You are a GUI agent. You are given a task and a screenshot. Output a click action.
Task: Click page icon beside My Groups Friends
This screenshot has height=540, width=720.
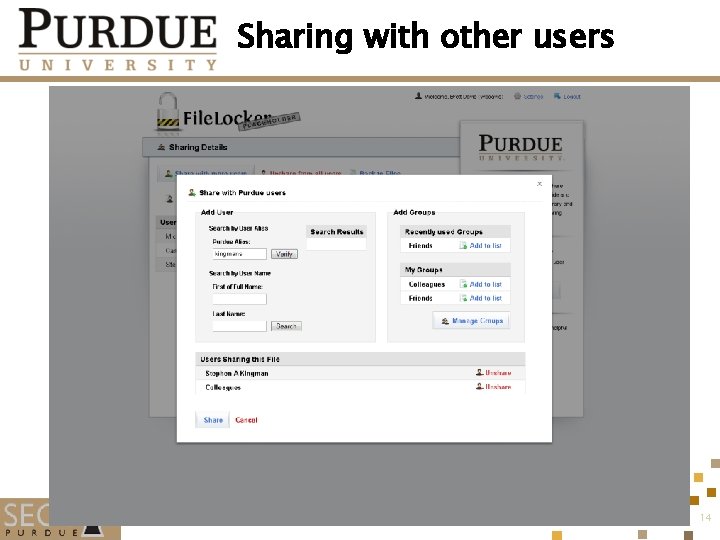tap(463, 298)
